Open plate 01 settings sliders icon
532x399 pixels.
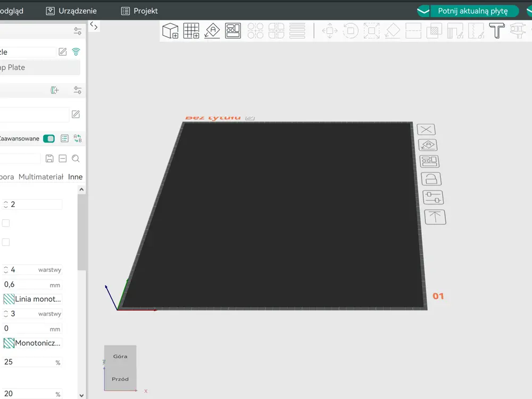click(x=433, y=197)
